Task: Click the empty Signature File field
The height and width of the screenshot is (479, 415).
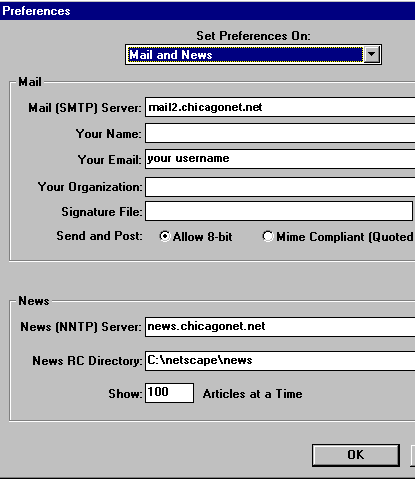Action: tap(279, 211)
